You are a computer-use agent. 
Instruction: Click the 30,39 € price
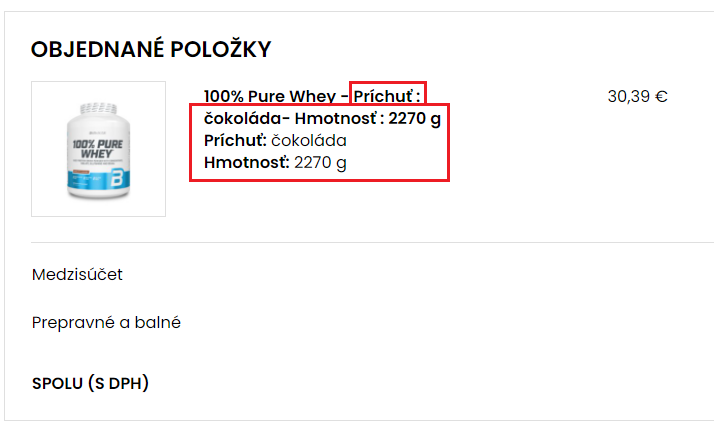point(638,97)
